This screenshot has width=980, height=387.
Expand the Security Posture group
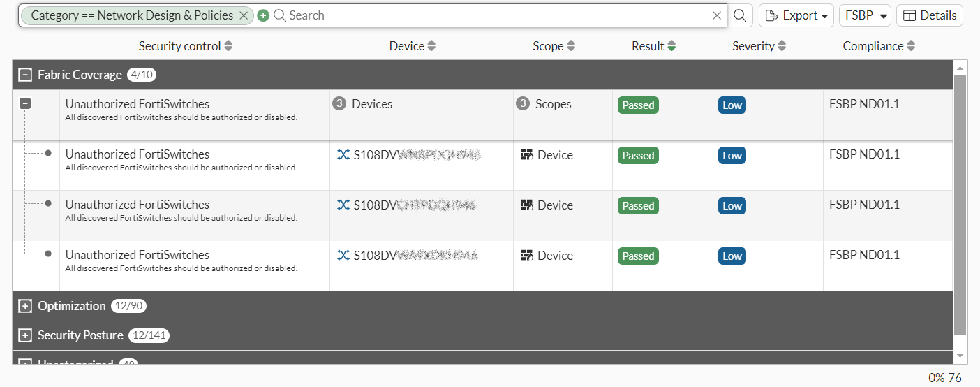click(x=25, y=335)
